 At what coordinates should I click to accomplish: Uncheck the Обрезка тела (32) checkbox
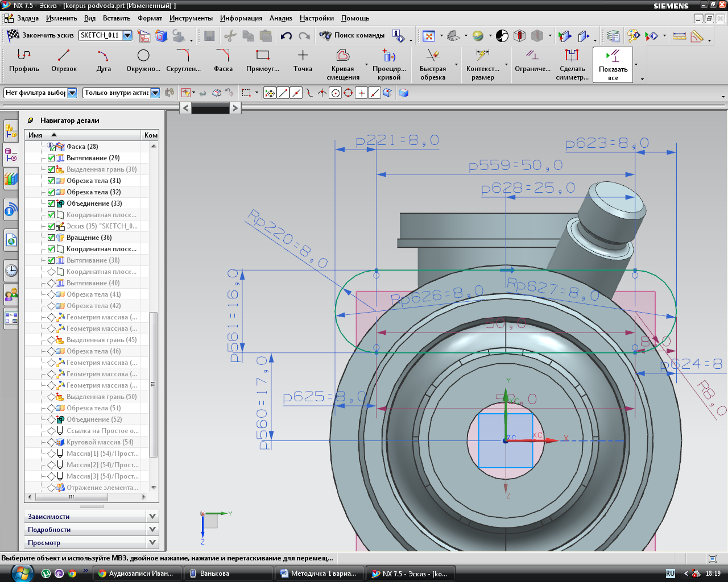click(x=51, y=192)
